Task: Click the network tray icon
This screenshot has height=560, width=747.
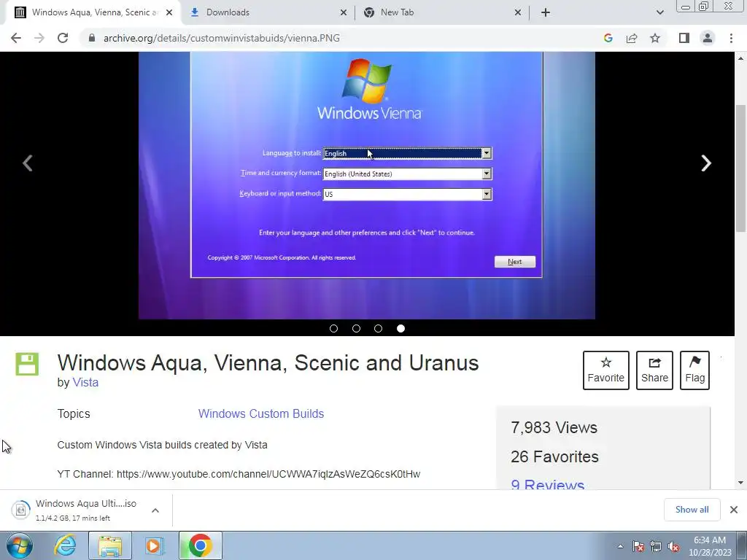Action: (656, 546)
